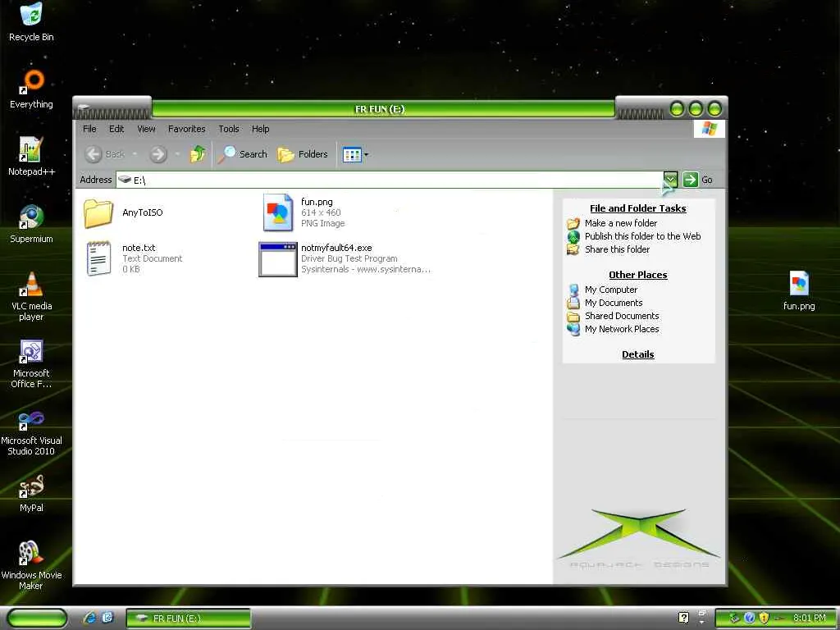
Task: Toggle the Folders pane button
Action: tap(303, 154)
